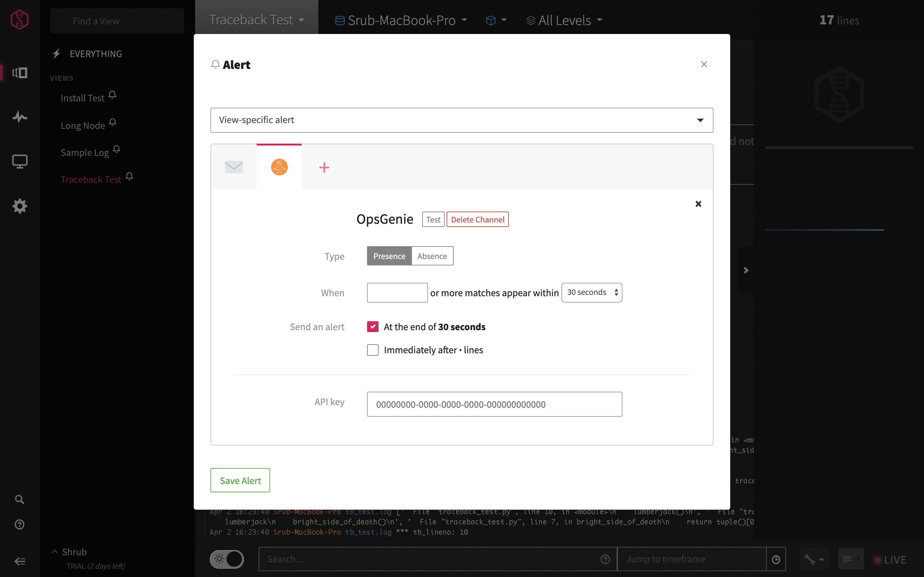Click the Delete Channel button

(477, 220)
